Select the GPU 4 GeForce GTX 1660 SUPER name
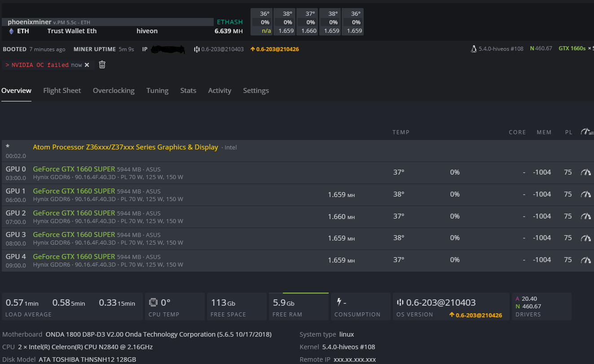594x364 pixels. [74, 256]
